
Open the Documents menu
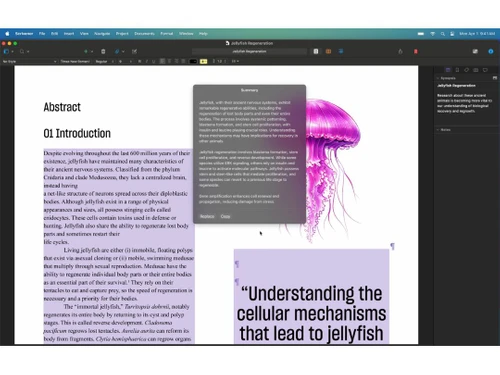(x=144, y=34)
